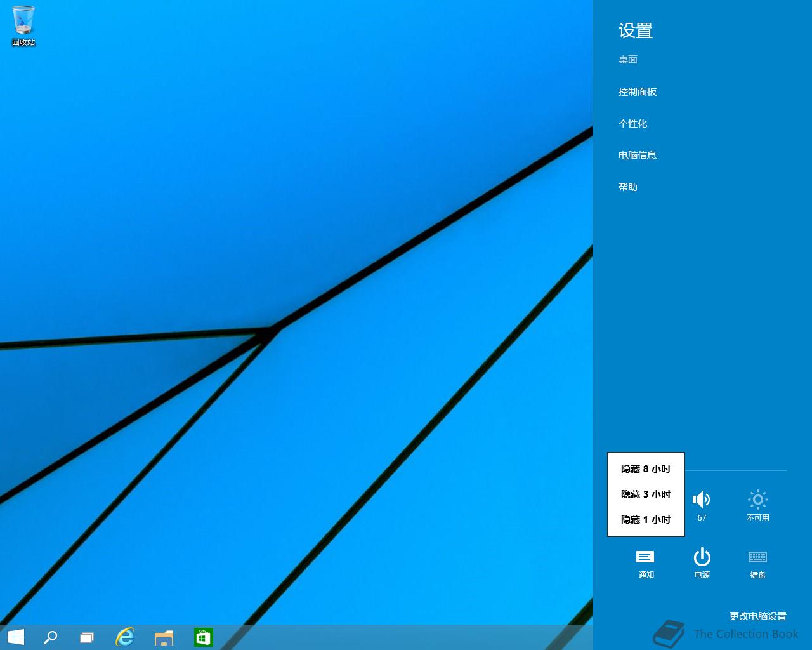Image resolution: width=812 pixels, height=650 pixels.
Task: Open the 电源 power options
Action: [702, 563]
